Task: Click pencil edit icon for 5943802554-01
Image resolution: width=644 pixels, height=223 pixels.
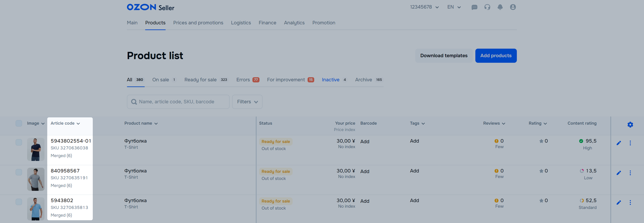Action: coord(618,143)
